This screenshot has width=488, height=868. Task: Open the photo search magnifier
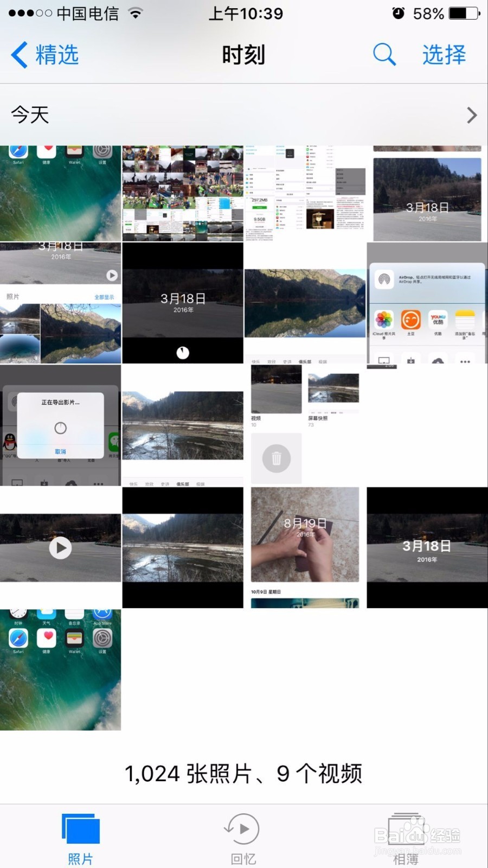coord(384,54)
